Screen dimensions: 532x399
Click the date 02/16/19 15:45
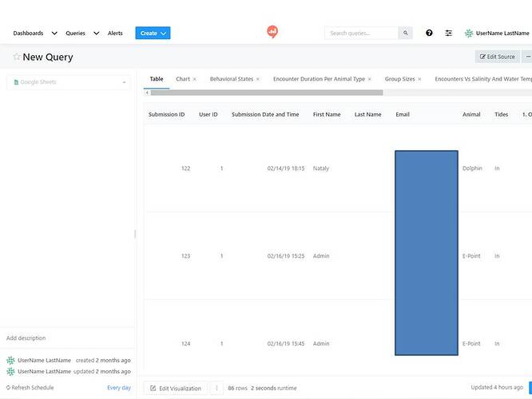286,344
